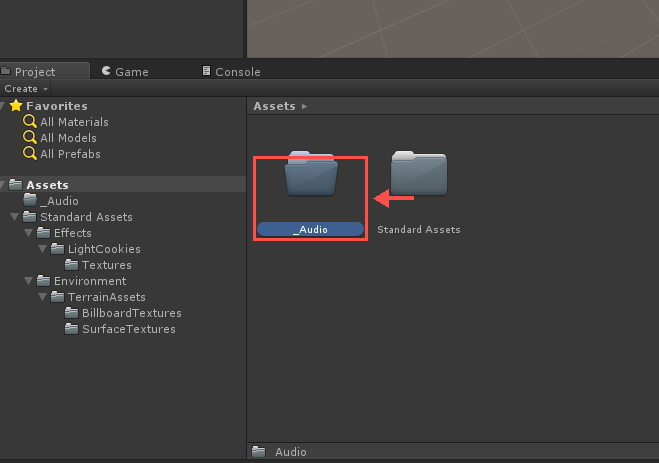Image resolution: width=659 pixels, height=463 pixels.
Task: Click the Environment folder icon
Action: [43, 280]
